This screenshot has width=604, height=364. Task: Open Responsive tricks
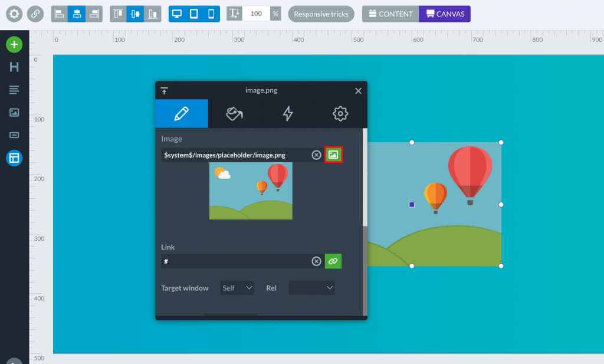point(321,14)
